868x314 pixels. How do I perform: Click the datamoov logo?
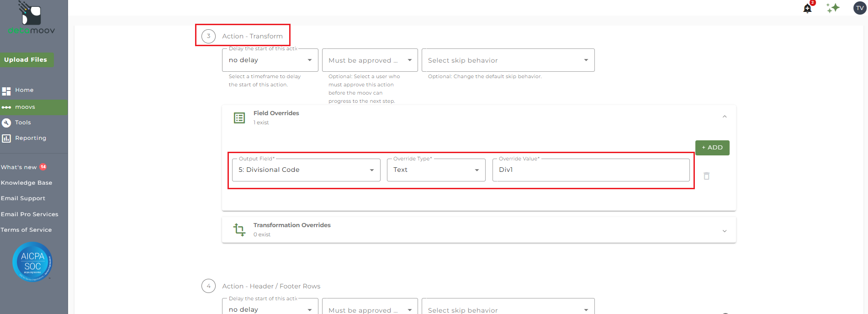tap(31, 18)
